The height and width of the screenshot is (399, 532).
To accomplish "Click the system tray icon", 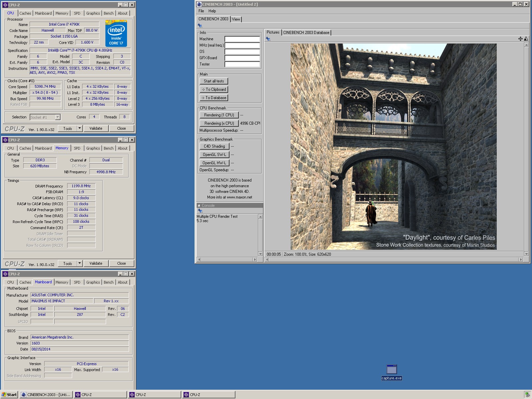I will pos(527,395).
